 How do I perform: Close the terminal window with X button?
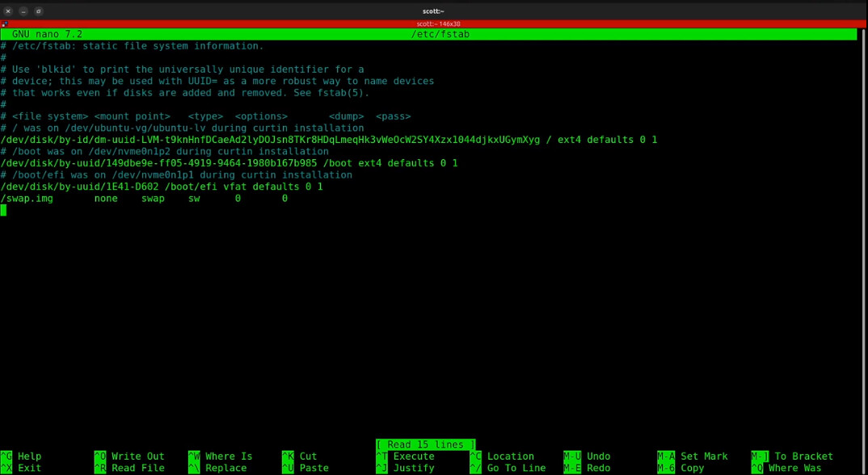[x=9, y=11]
